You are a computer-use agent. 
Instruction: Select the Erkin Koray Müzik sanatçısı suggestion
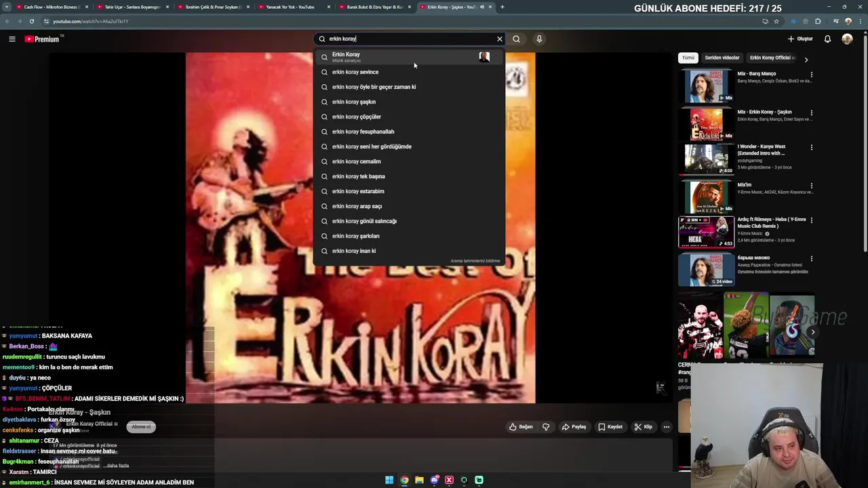(409, 57)
